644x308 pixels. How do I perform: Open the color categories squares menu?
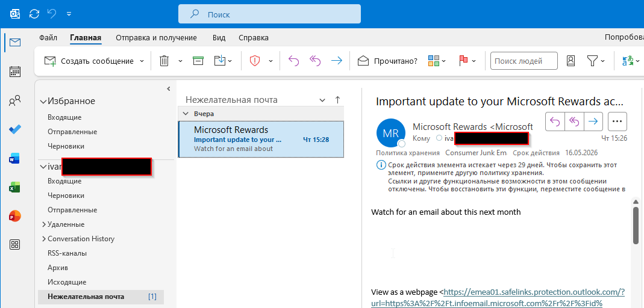click(x=437, y=61)
